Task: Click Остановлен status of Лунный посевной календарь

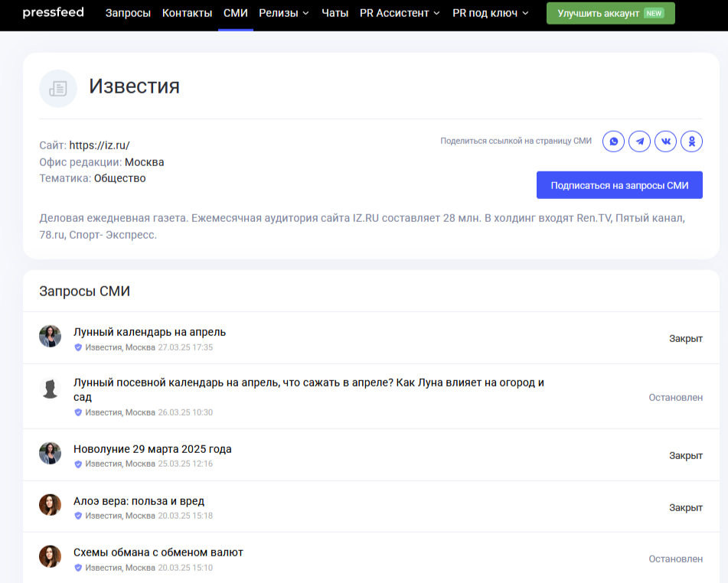Action: coord(675,398)
